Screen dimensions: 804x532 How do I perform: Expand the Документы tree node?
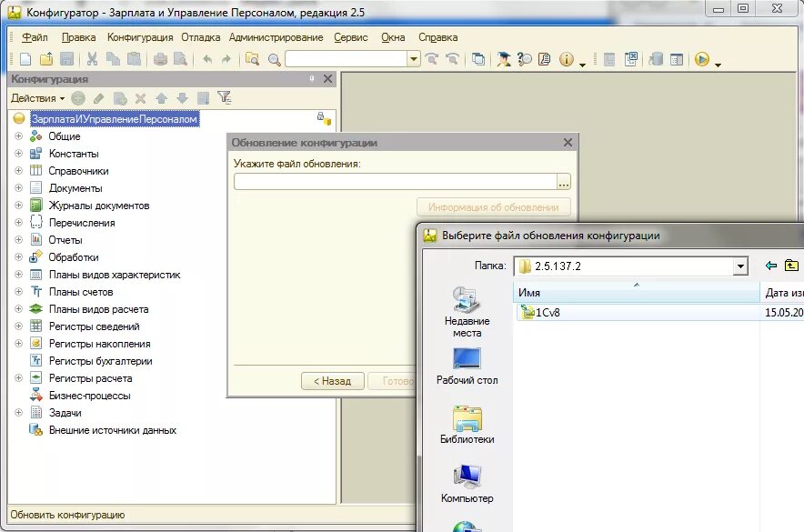18,188
